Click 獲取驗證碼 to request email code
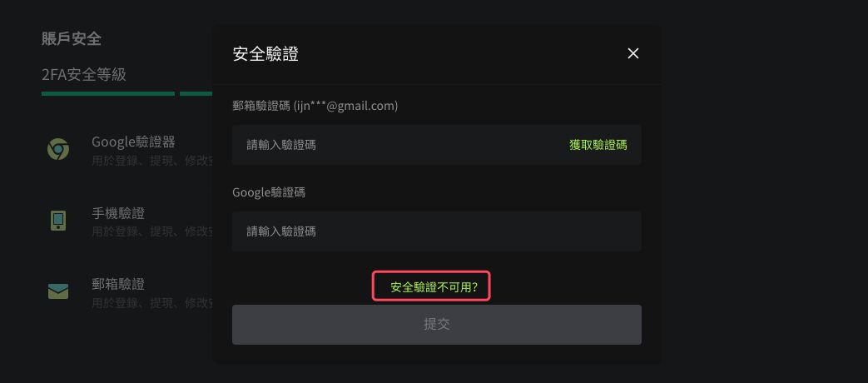Viewport: 868px width, 383px height. (x=598, y=145)
